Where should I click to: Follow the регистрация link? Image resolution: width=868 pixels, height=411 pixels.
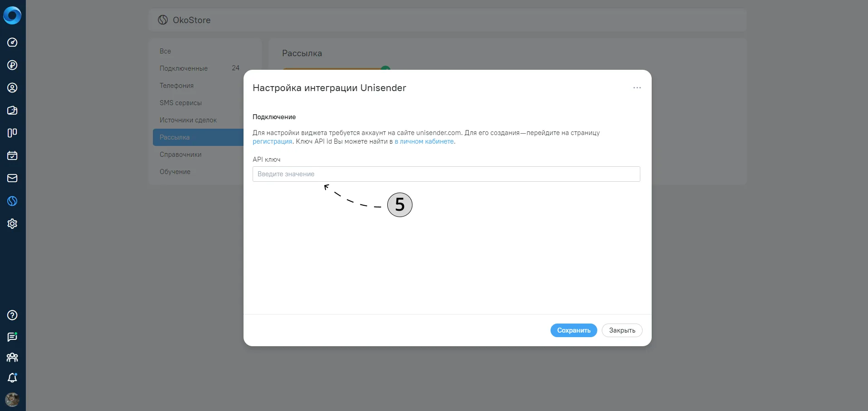(272, 141)
